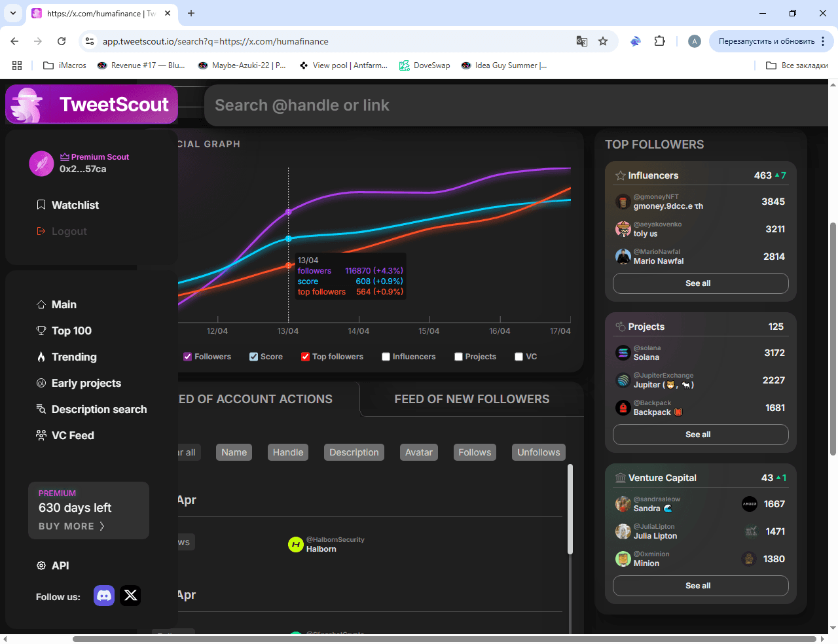Click the API gear icon
The width and height of the screenshot is (838, 644).
tap(41, 565)
